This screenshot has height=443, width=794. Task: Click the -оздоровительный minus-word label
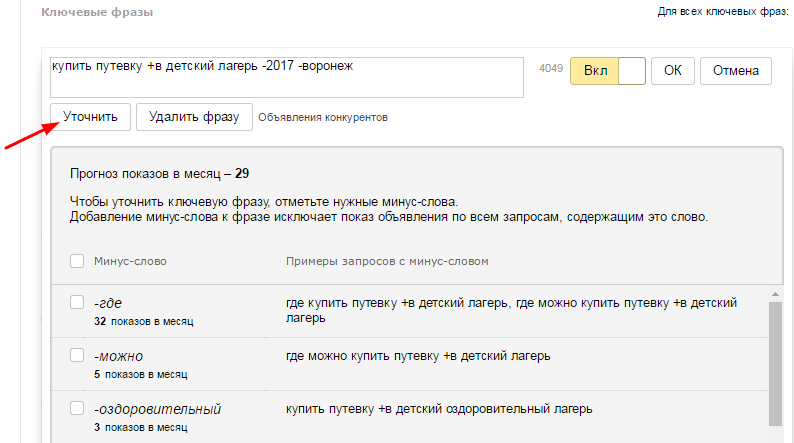tap(157, 409)
